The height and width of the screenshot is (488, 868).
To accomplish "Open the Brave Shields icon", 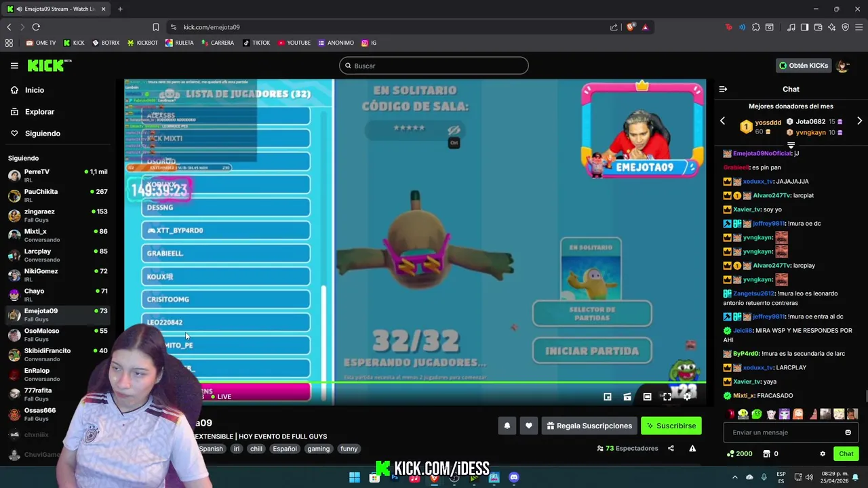I will pos(631,27).
